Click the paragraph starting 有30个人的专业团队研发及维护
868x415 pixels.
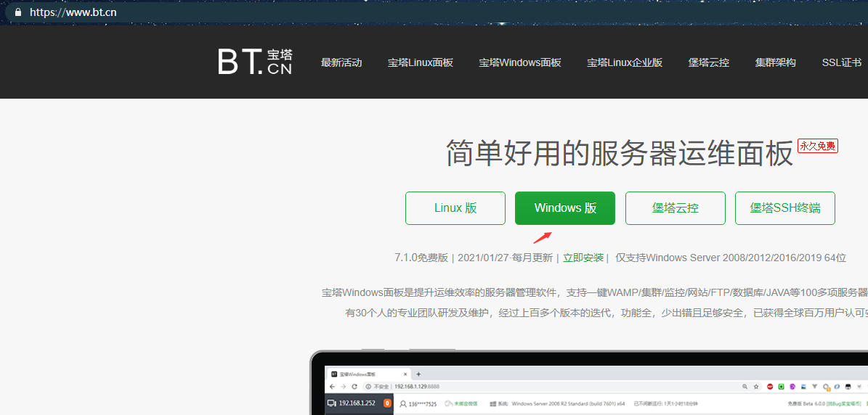pyautogui.click(x=607, y=313)
